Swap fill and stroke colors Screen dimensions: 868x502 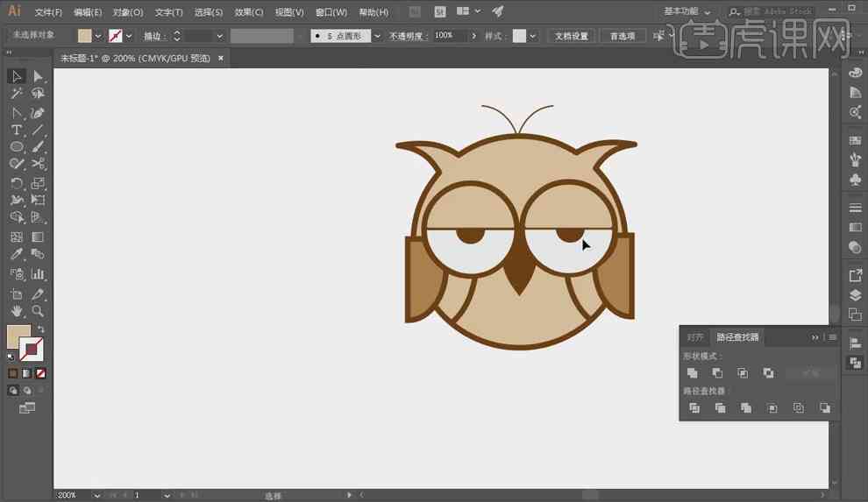(40, 329)
